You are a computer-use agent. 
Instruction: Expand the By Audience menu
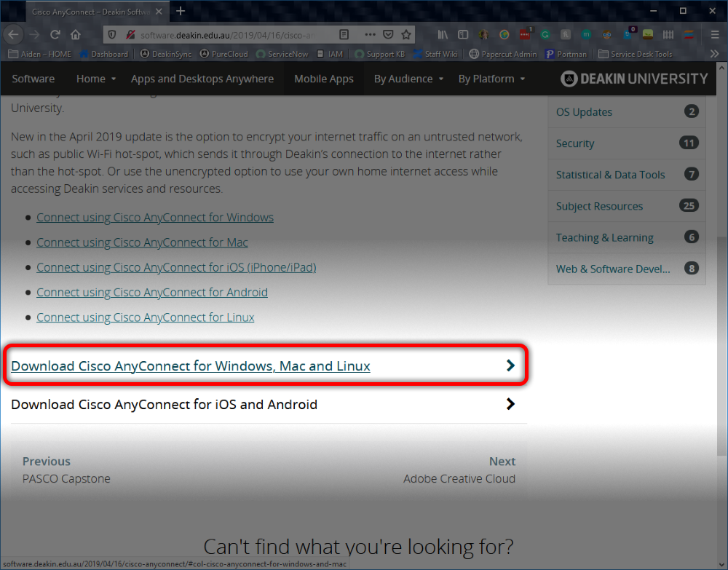point(408,79)
